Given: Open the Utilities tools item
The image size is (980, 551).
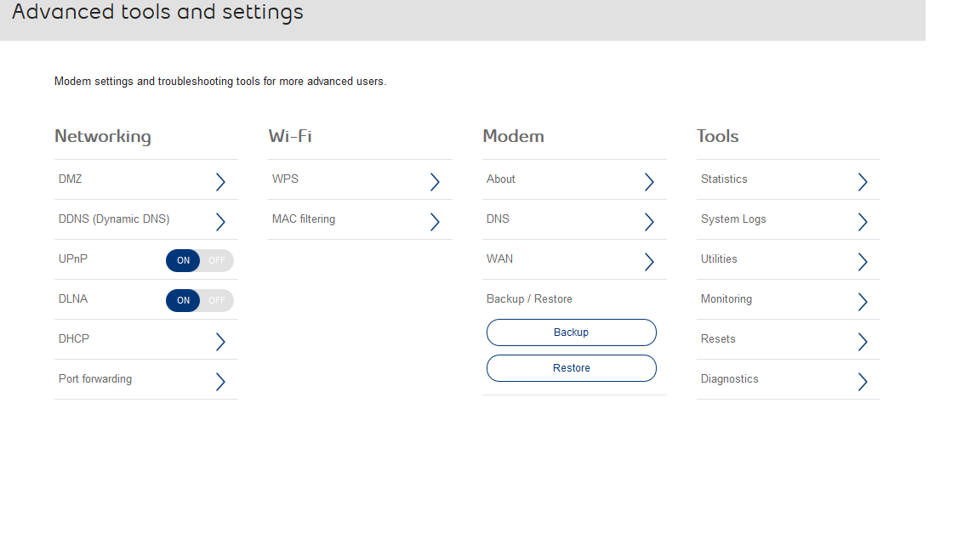Looking at the screenshot, I should tap(719, 259).
